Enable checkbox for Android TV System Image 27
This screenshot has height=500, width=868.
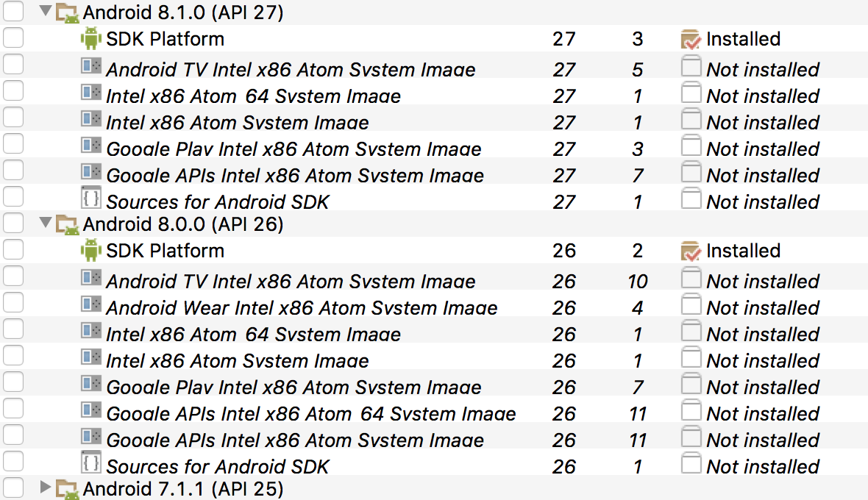click(13, 65)
